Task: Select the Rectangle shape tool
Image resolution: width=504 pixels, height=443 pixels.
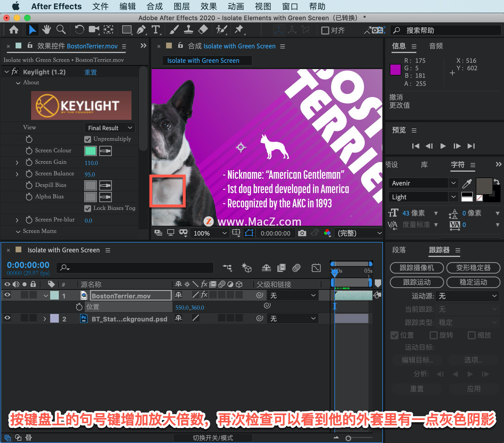Action: tap(127, 30)
